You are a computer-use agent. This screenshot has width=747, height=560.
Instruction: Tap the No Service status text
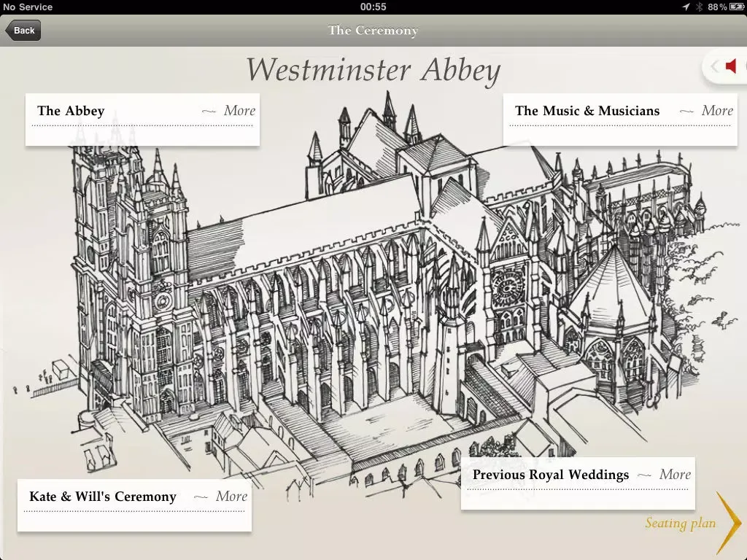coord(28,7)
